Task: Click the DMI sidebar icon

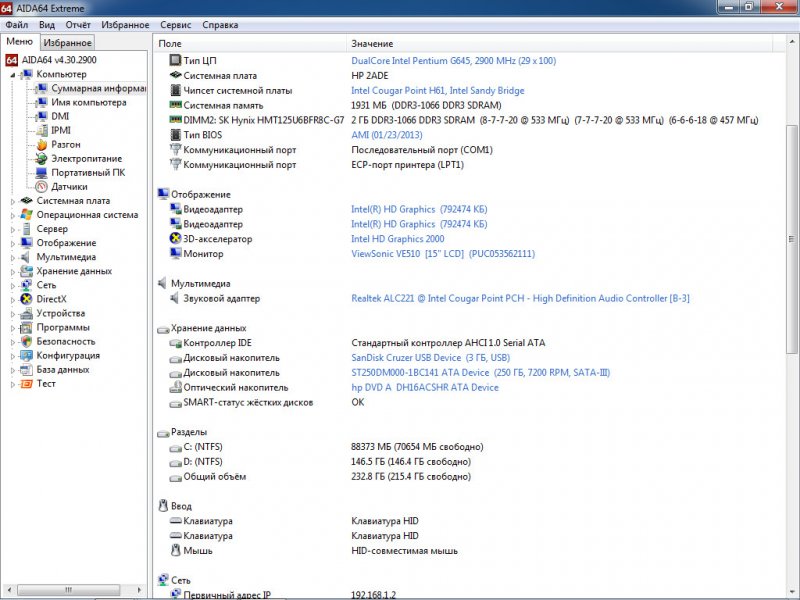Action: [x=43, y=116]
